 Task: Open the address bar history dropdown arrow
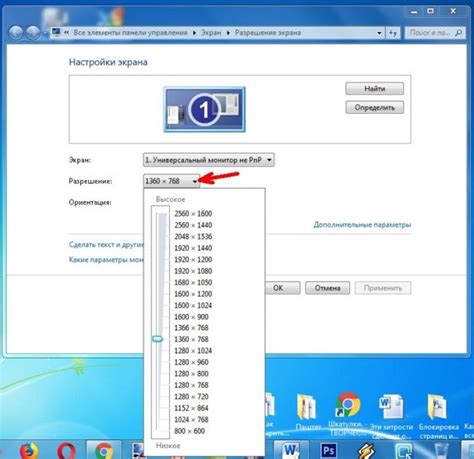point(379,33)
